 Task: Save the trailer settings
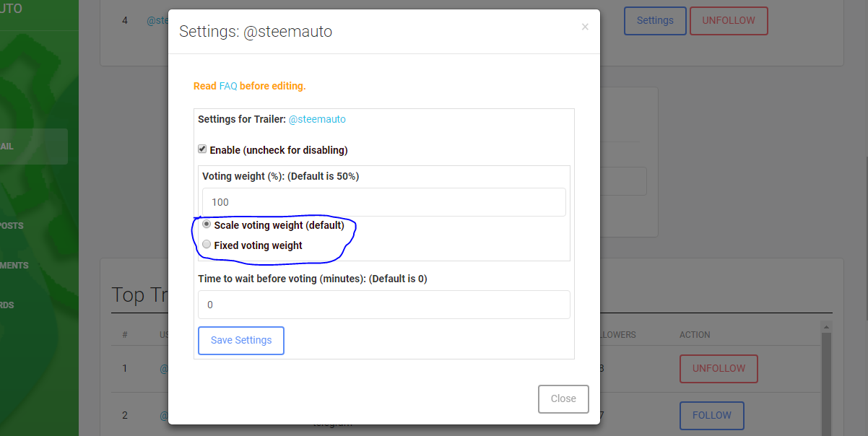(241, 341)
